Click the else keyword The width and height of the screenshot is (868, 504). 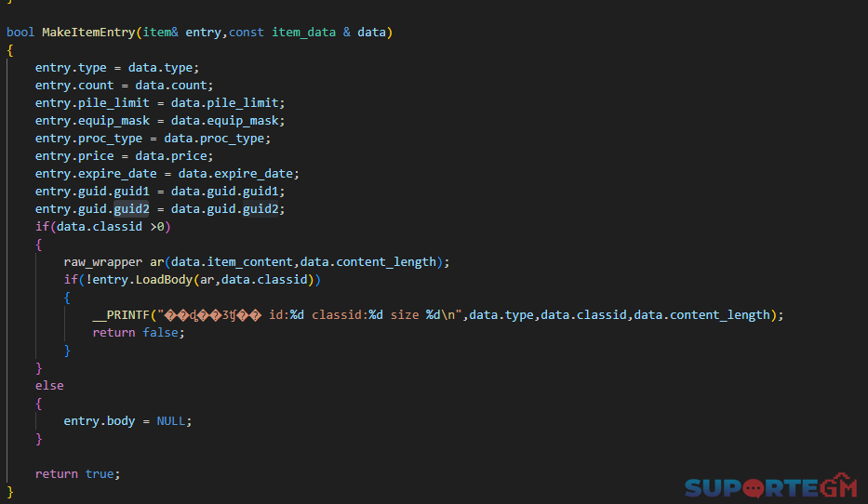[49, 386]
